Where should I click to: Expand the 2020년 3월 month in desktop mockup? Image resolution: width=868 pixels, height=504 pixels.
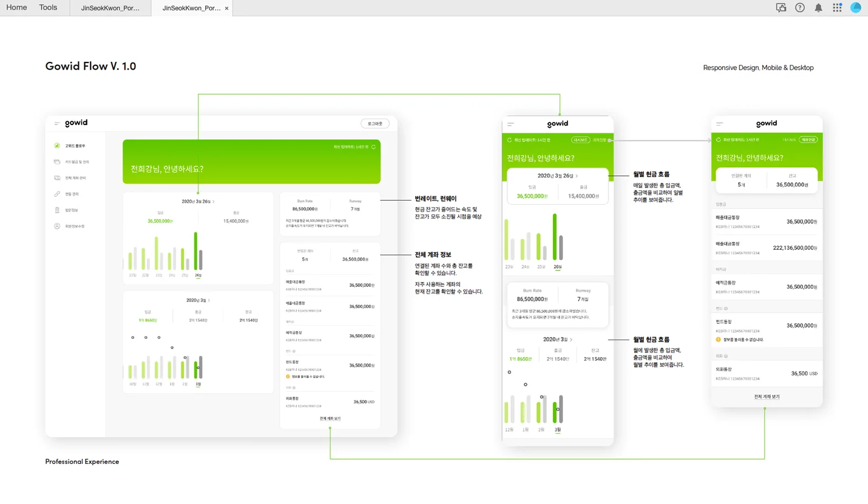tap(198, 300)
